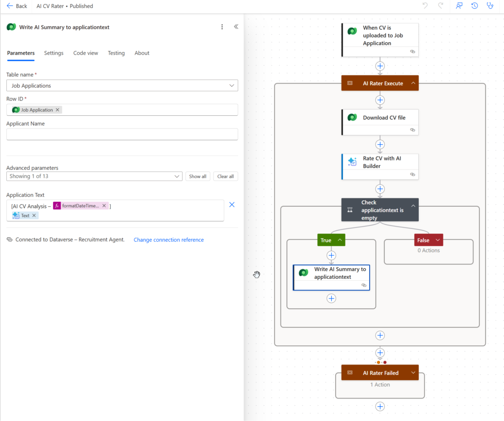Screen dimensions: 504x421
Task: Click the fx icon on formatDateTime token
Action: (x=57, y=205)
